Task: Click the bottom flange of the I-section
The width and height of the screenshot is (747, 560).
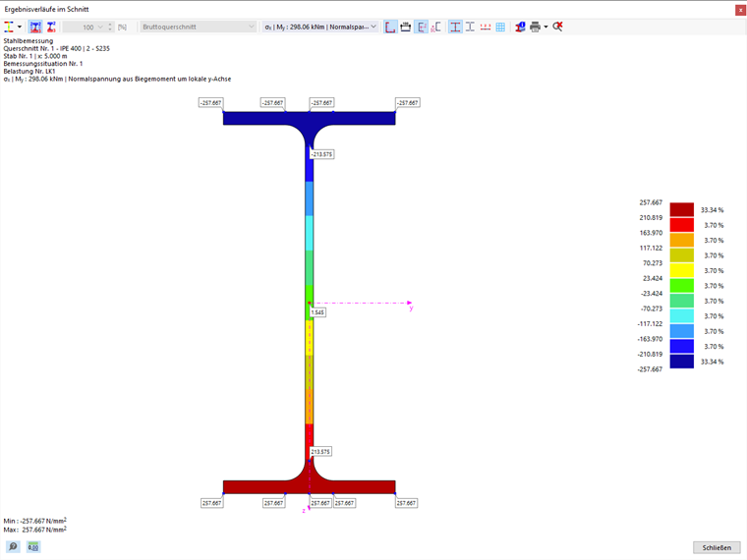Action: [310, 487]
